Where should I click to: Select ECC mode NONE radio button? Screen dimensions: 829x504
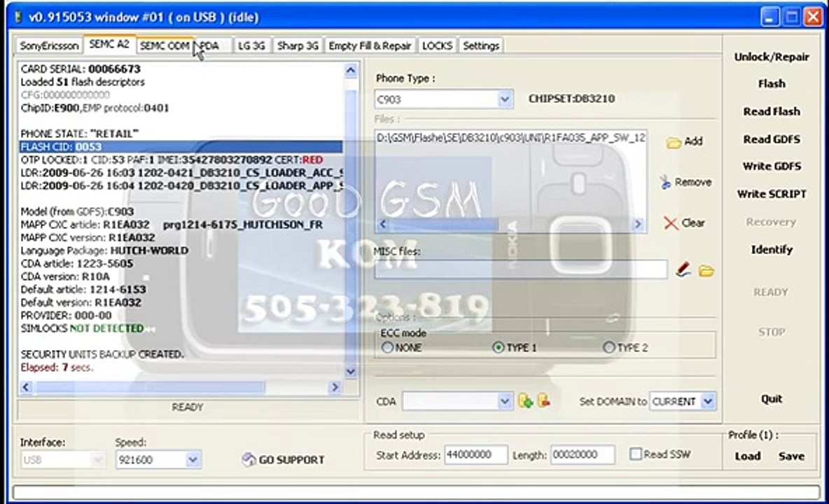coord(387,348)
